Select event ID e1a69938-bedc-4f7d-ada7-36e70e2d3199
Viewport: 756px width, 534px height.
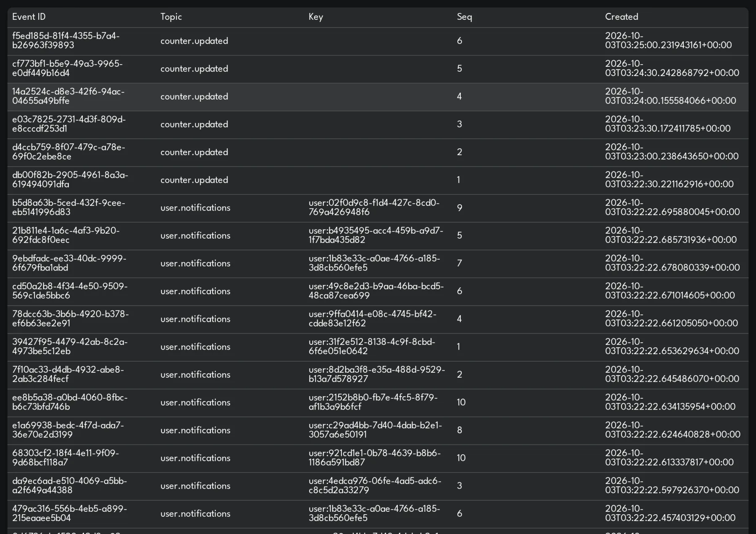68,430
